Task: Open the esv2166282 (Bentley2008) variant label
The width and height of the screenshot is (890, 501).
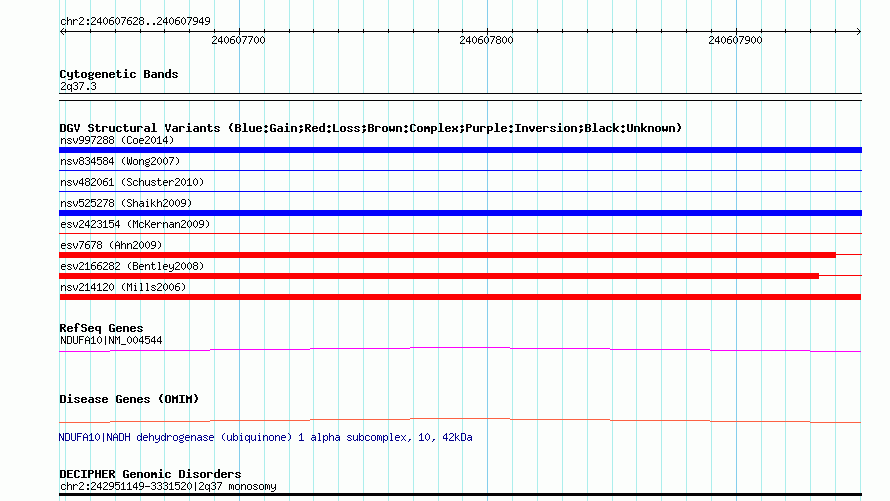Action: point(132,266)
